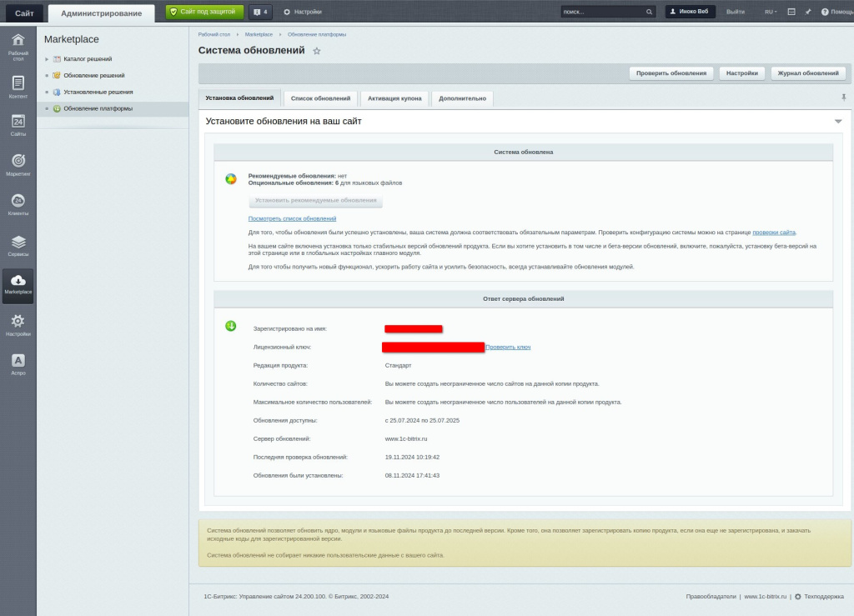Open Установленные решения tree item
The image size is (854, 616).
(98, 92)
